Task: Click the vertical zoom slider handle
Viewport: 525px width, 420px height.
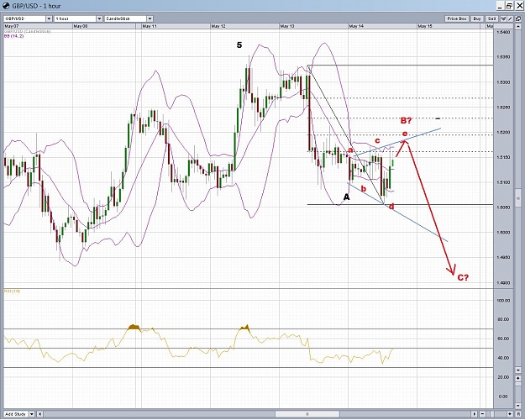Action: tap(518, 384)
